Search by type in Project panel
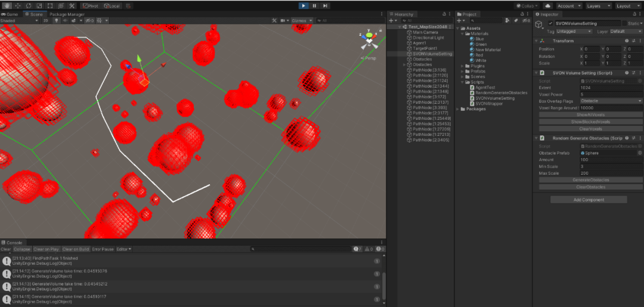Screen dimensions: 644x307 [x=507, y=20]
